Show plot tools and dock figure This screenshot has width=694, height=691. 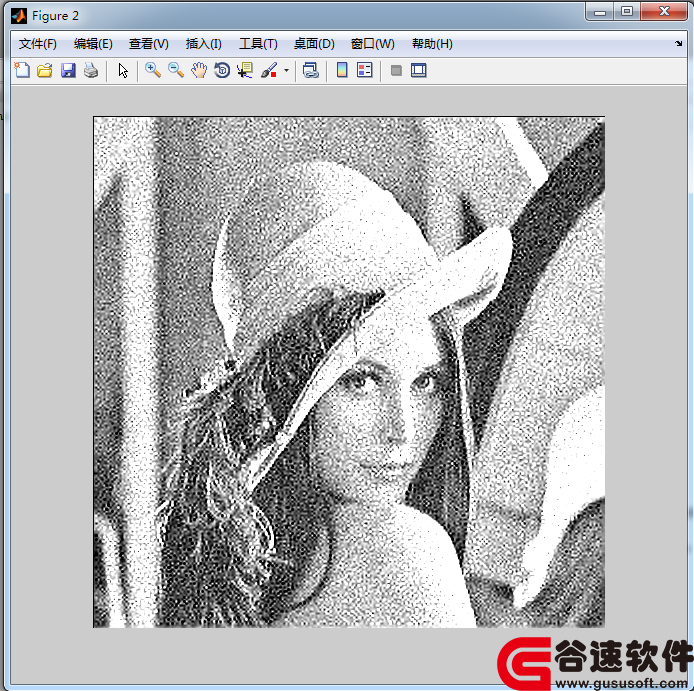(x=418, y=70)
